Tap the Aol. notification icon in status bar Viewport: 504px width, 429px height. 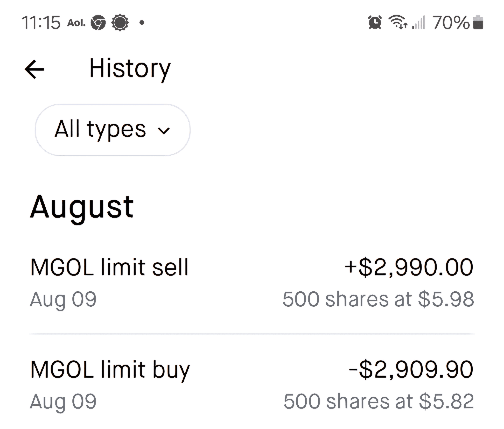76,23
